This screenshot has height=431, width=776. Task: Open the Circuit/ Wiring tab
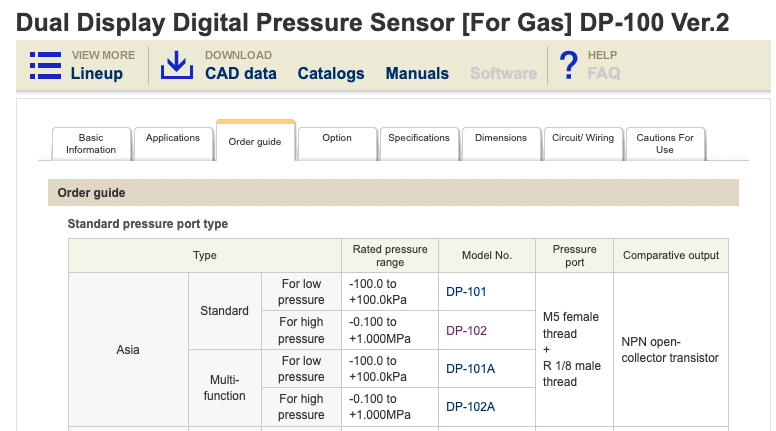pos(583,138)
